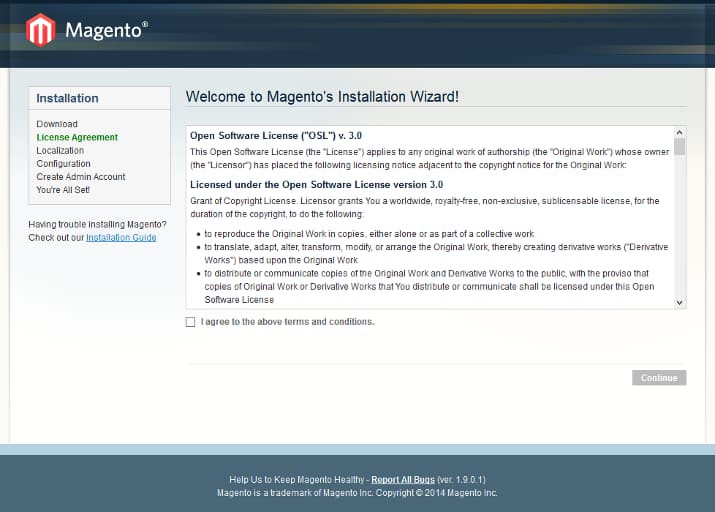The height and width of the screenshot is (512, 715).
Task: Click the Magento trademark copyright footer text
Action: coord(357,493)
